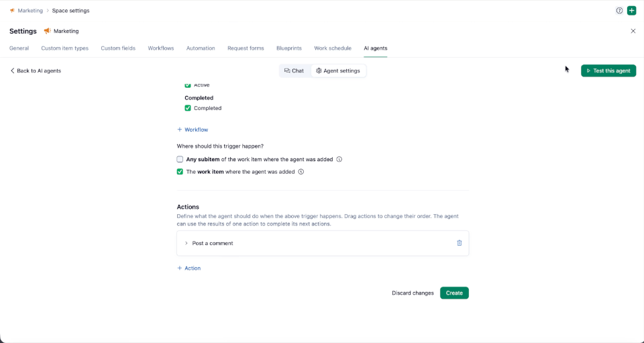Click the help question mark icon

click(x=619, y=11)
